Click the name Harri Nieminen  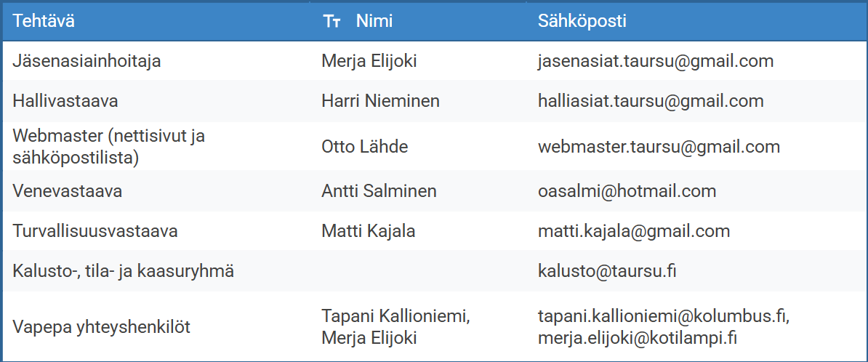click(x=380, y=101)
